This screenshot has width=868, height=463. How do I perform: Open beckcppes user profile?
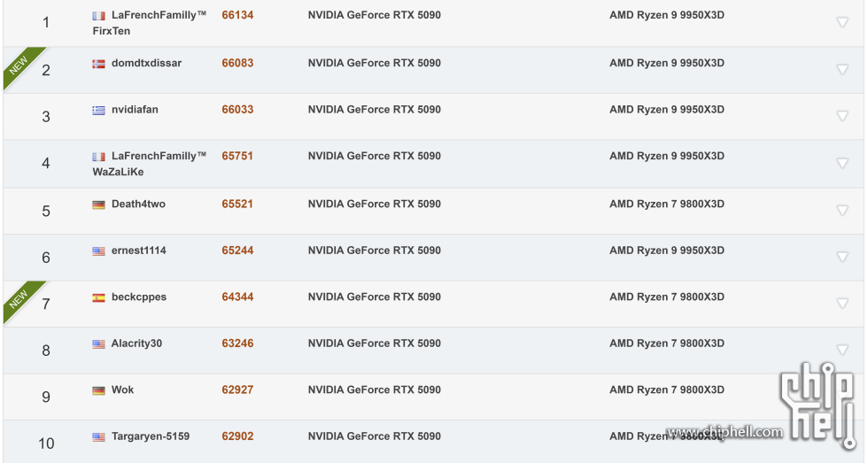point(139,297)
